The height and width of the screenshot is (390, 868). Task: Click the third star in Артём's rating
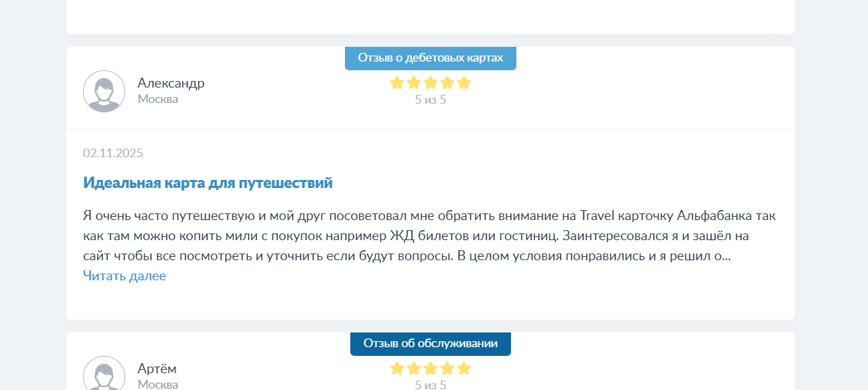pos(431,369)
